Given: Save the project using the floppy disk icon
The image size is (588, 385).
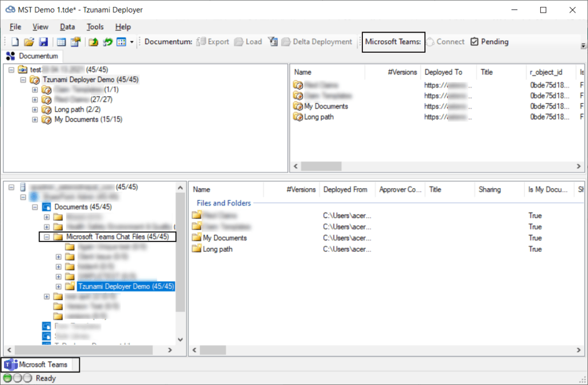Looking at the screenshot, I should pos(44,42).
